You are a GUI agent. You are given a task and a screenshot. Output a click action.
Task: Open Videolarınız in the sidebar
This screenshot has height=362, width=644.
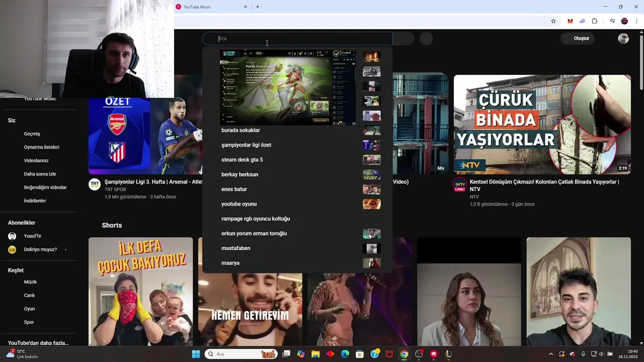36,161
